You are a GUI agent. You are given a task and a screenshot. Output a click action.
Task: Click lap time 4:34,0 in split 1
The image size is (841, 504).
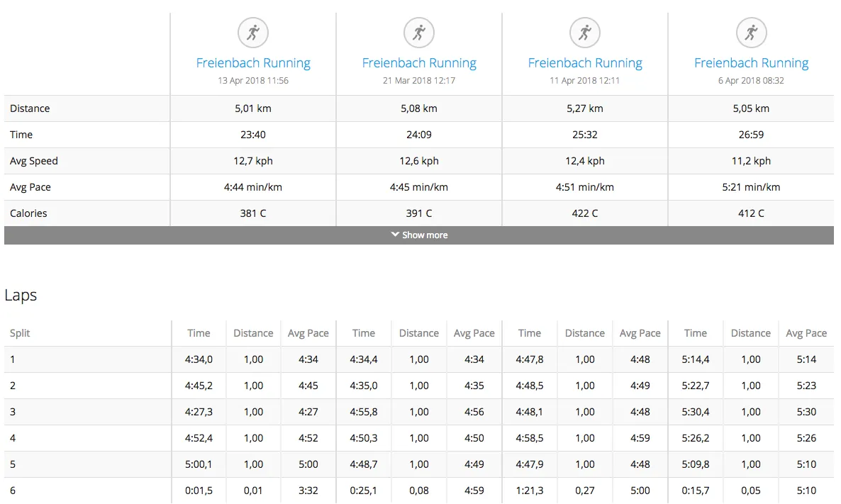click(199, 359)
